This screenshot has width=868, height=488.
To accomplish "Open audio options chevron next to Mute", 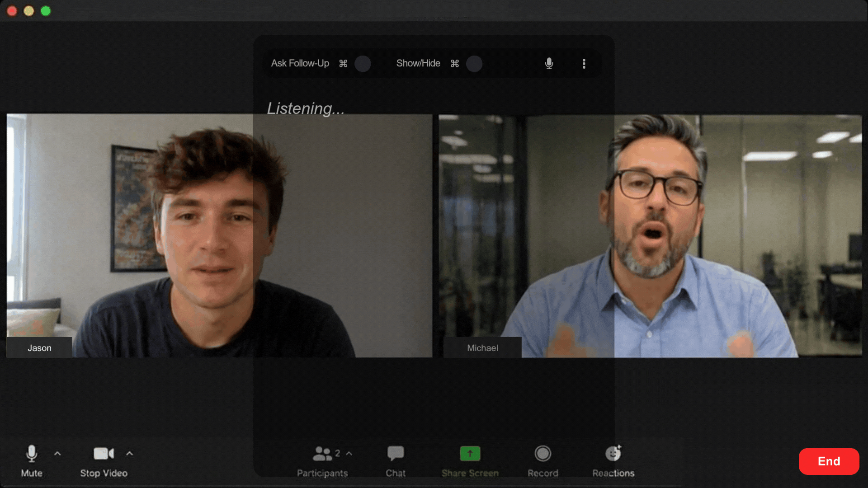I will 57,453.
